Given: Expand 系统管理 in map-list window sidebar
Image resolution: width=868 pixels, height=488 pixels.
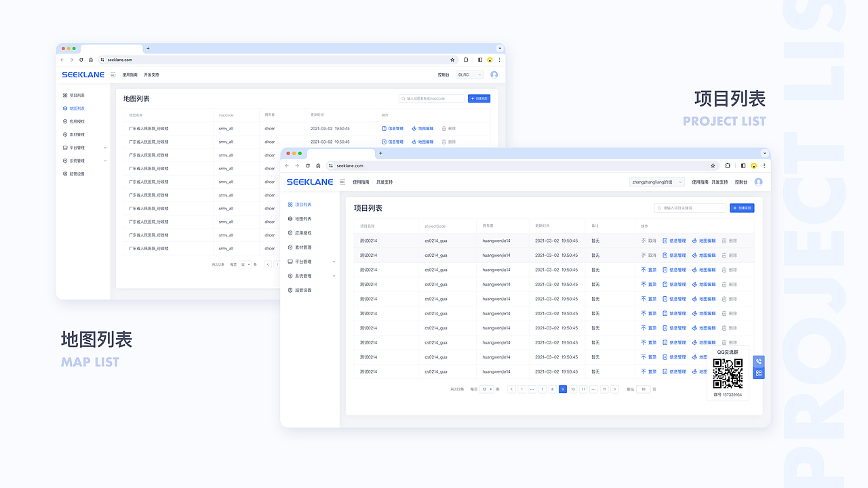Looking at the screenshot, I should pyautogui.click(x=105, y=161).
